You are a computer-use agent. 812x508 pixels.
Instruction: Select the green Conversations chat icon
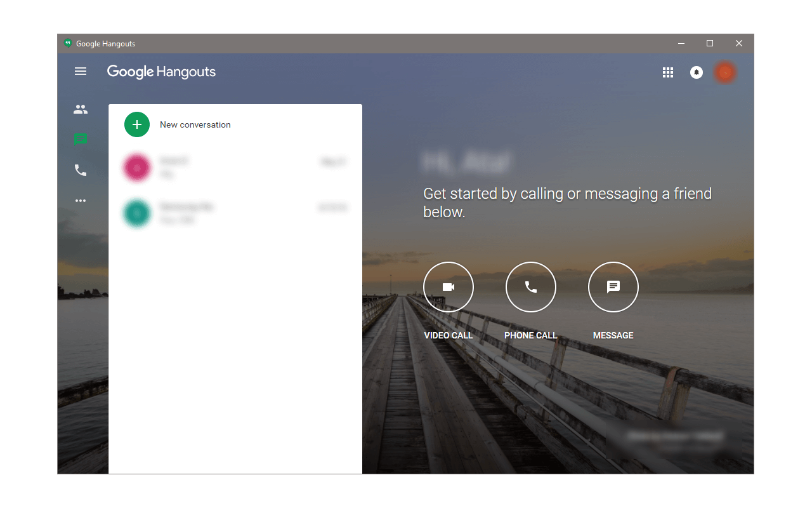[x=81, y=139]
